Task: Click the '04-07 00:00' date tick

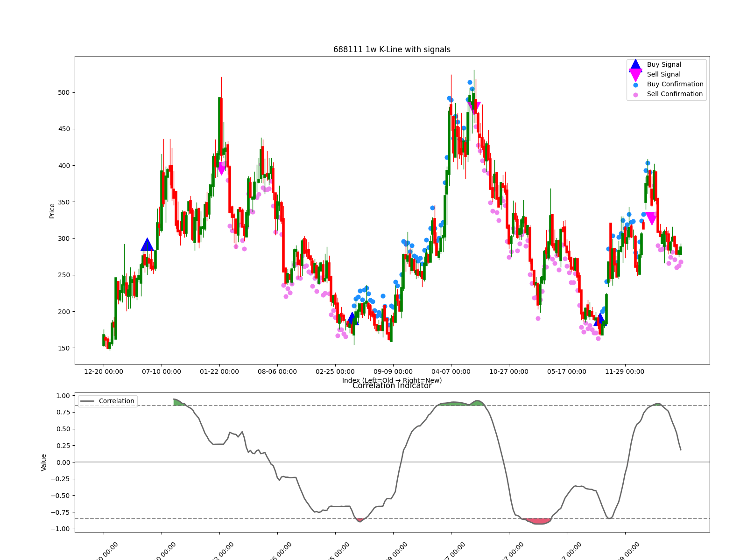Action: point(451,372)
